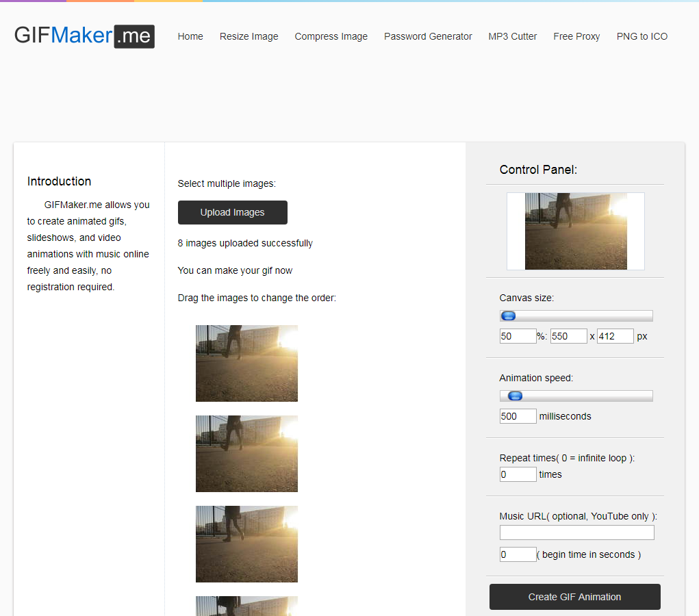Click Create GIF Animation button
The height and width of the screenshot is (616, 699).
[x=574, y=597]
